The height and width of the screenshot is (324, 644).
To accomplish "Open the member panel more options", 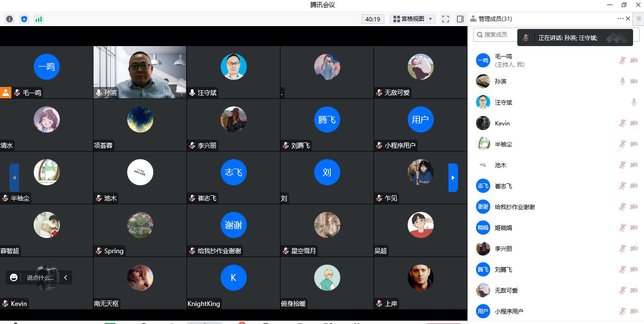I will 621,19.
